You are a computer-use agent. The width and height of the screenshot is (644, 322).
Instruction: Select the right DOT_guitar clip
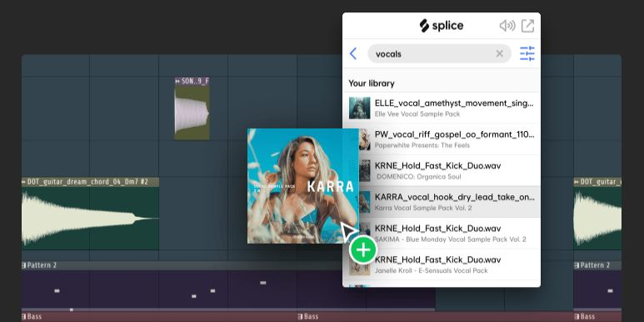(x=597, y=214)
